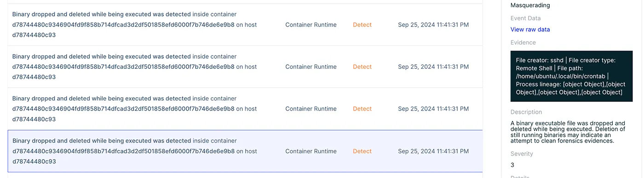This screenshot has height=178, width=644.
Task: Select the highlighted binary dropped event row
Action: point(245,151)
